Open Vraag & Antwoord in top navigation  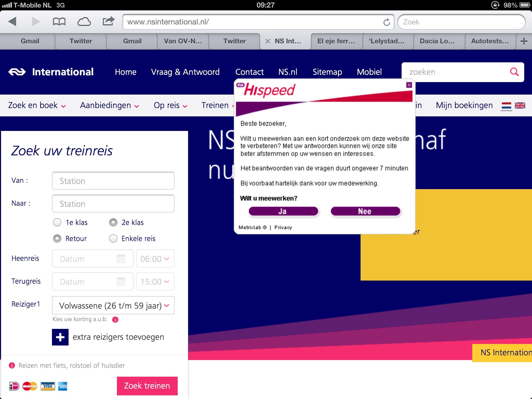185,72
